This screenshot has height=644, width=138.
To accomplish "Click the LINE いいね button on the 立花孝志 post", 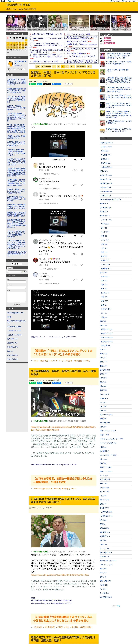I will 33,383.
